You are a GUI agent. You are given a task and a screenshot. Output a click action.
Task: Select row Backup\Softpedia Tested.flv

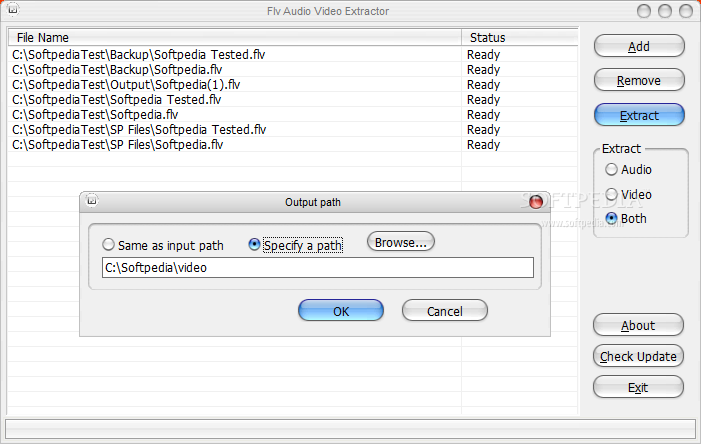[x=293, y=55]
